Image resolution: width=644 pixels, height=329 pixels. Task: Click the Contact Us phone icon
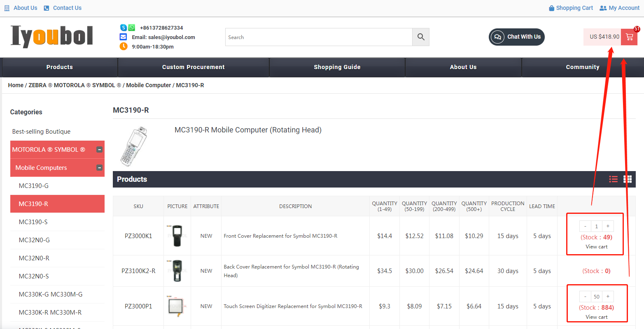coord(47,8)
